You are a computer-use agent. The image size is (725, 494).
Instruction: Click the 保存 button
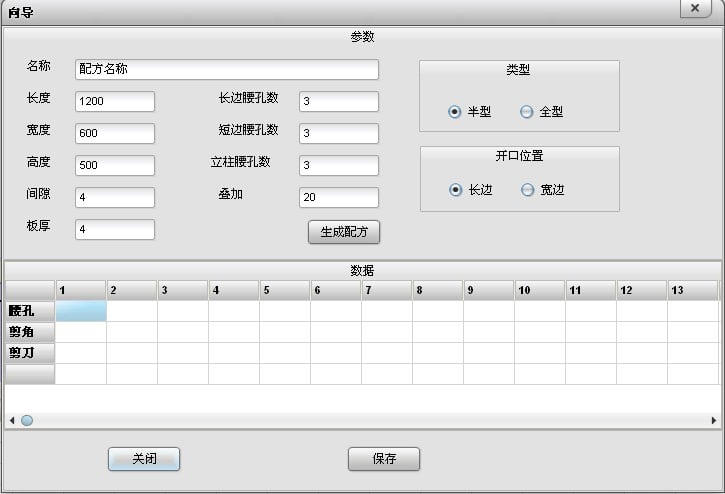click(384, 459)
